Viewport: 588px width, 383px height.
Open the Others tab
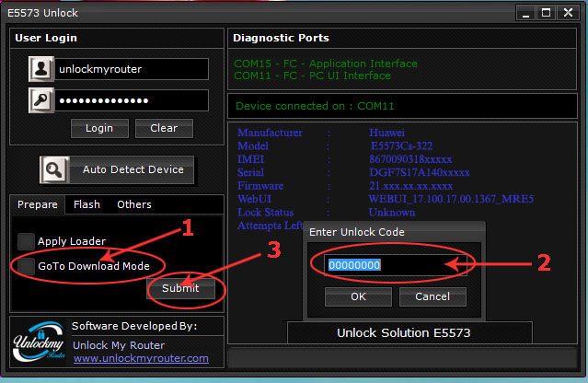tap(134, 204)
